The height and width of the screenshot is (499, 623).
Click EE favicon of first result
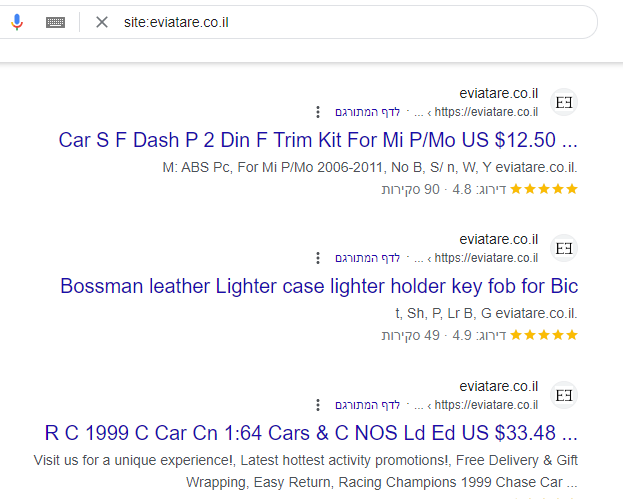click(x=564, y=103)
